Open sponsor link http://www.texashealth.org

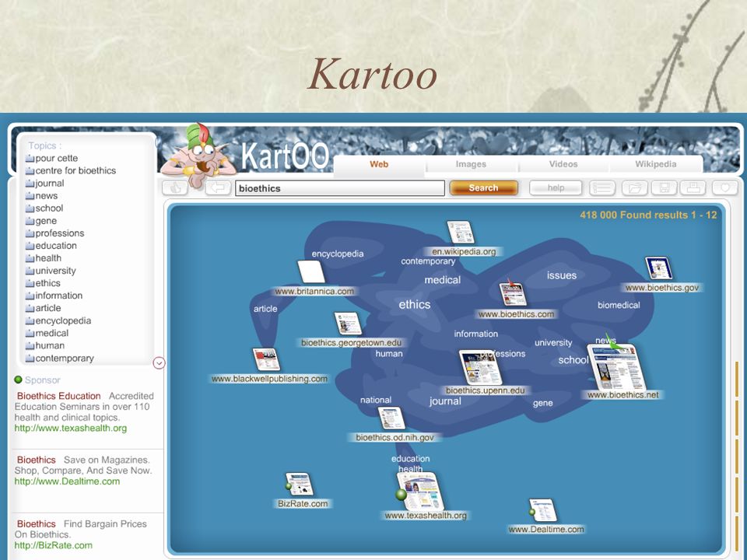tap(71, 428)
